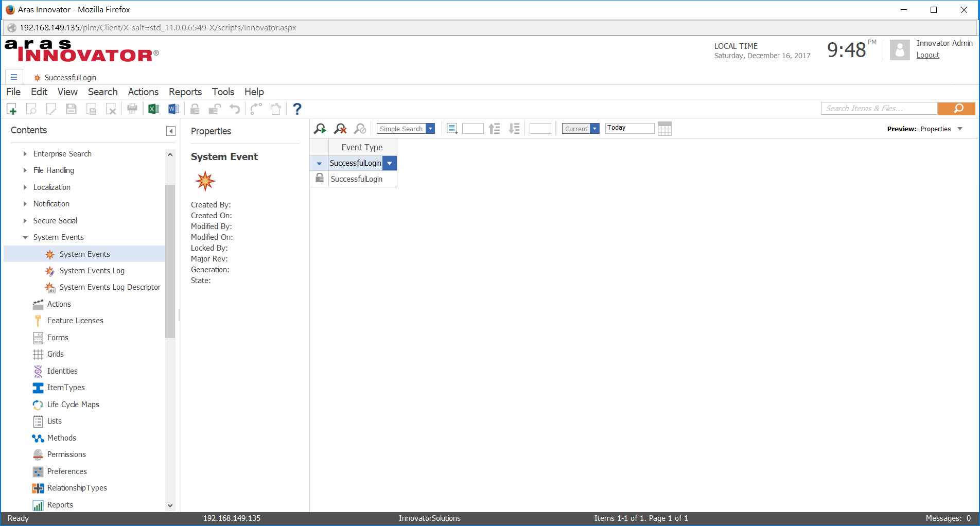Click the Save As document icon

[91, 109]
